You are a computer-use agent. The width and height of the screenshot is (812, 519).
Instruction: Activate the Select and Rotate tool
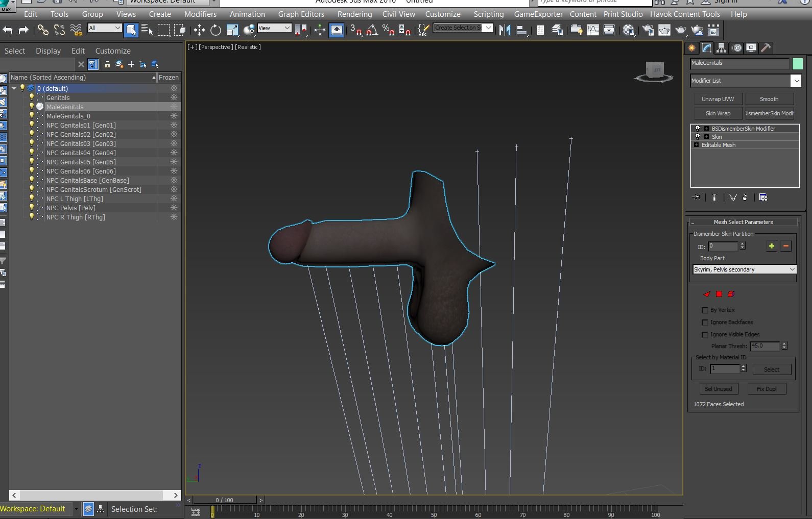[x=216, y=30]
